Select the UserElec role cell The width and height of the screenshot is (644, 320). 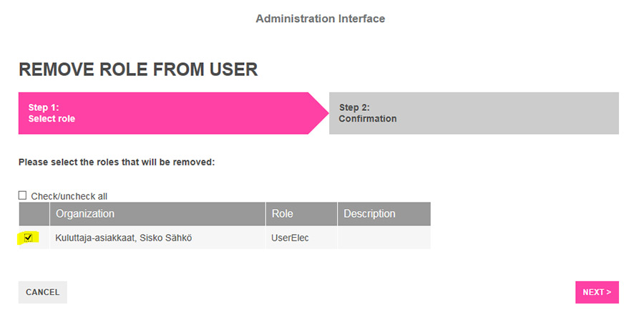(x=301, y=238)
